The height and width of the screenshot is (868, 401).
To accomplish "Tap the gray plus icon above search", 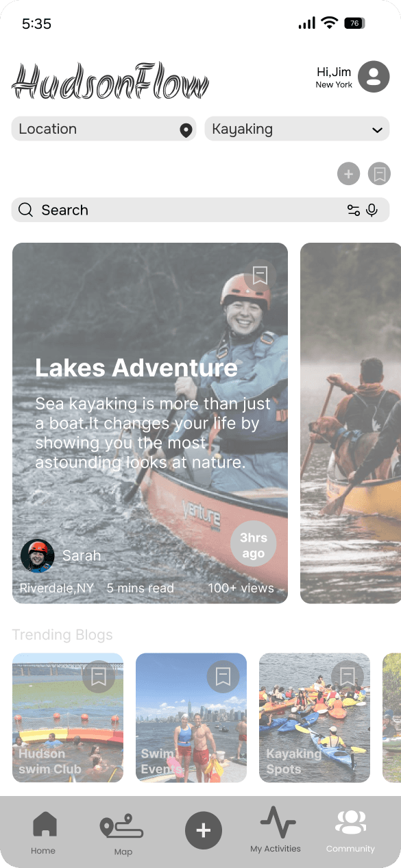I will [348, 174].
